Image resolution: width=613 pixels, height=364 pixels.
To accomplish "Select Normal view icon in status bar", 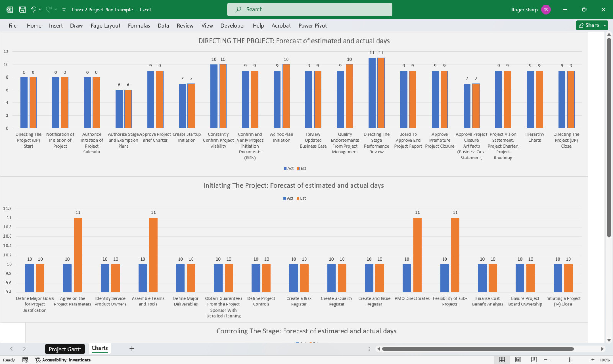I will pos(502,360).
